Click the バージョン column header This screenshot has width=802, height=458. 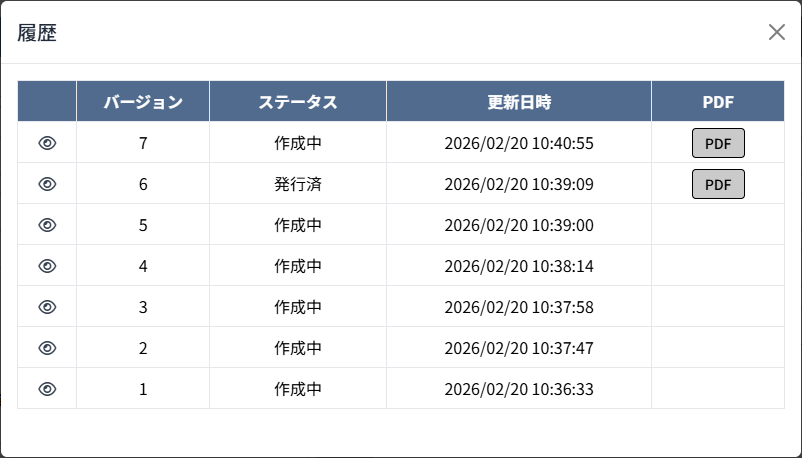tap(143, 102)
